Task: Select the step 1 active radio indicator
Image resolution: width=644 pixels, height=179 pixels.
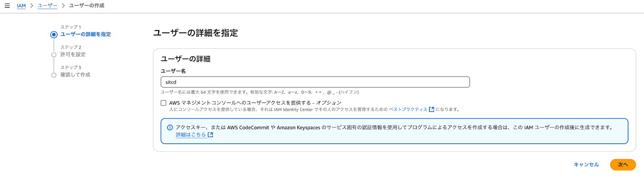Action: (54, 35)
